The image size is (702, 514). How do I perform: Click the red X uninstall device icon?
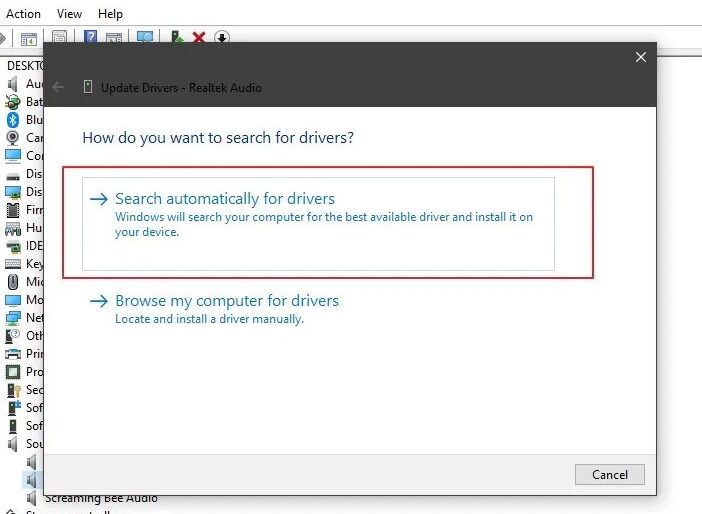tap(199, 37)
